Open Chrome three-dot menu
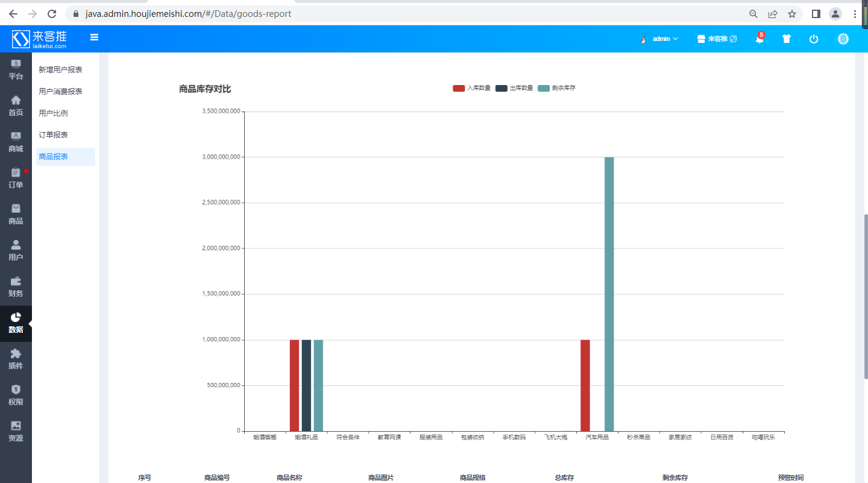This screenshot has width=868, height=483. coord(855,13)
